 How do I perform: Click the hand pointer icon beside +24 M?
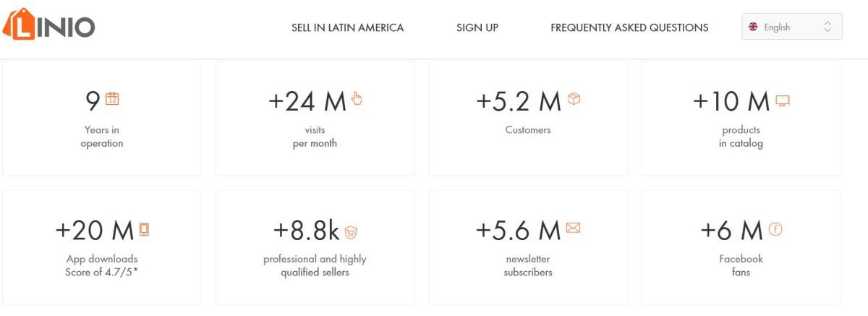pyautogui.click(x=356, y=99)
